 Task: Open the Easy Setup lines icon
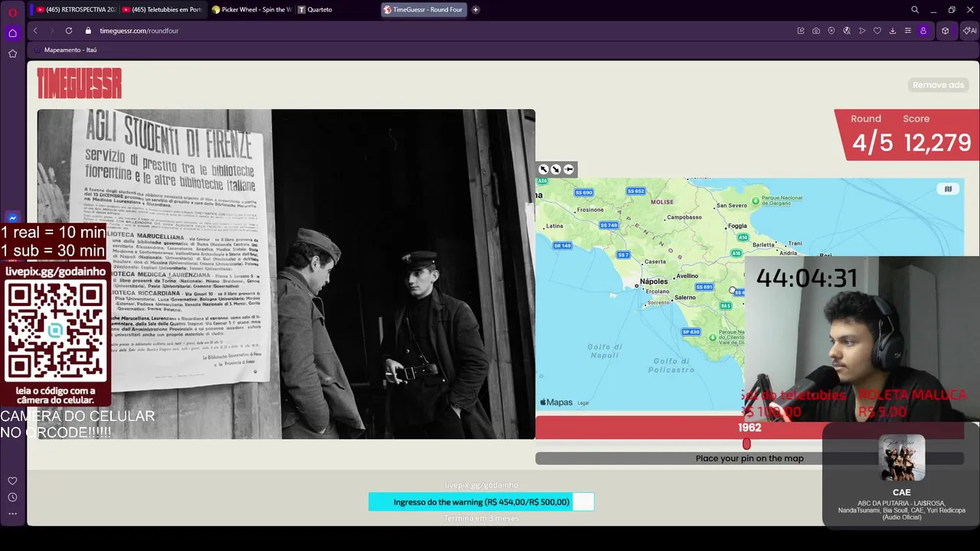tap(908, 31)
